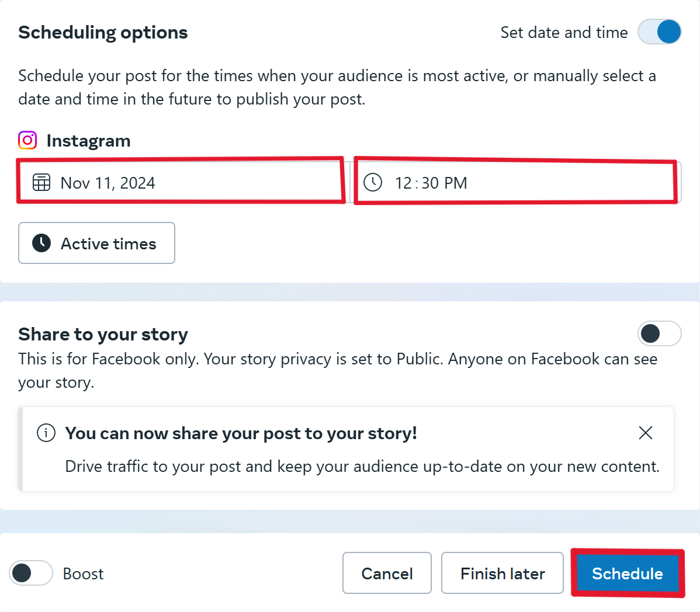Open the time picker showing 12:30 PM
This screenshot has height=612, width=700.
(x=514, y=182)
